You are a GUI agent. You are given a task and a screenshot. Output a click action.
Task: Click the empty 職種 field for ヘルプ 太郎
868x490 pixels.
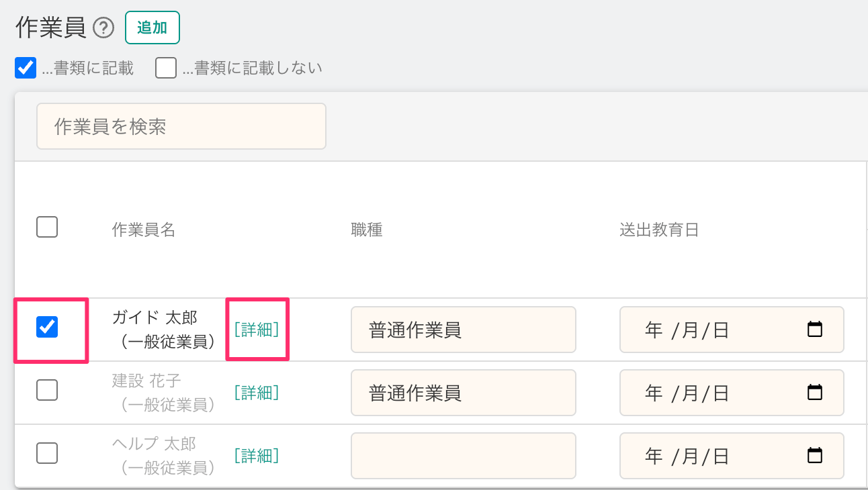pyautogui.click(x=463, y=456)
